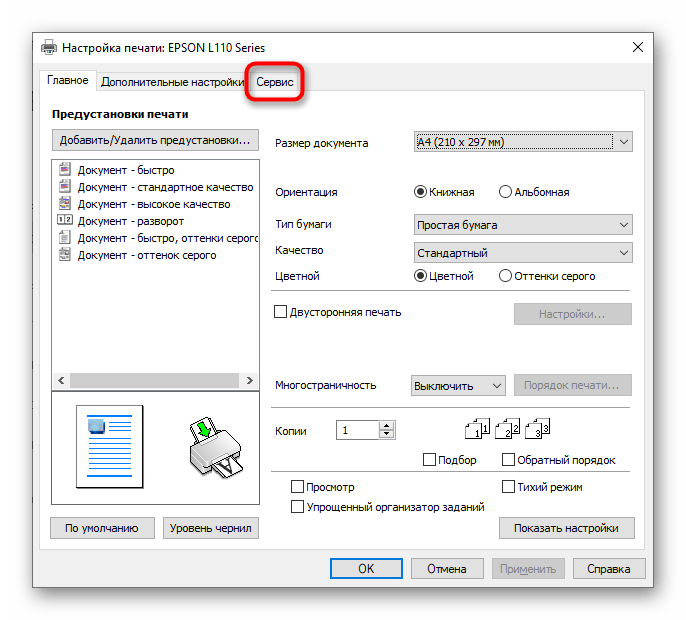The width and height of the screenshot is (686, 620).
Task: Select 'Документ - высокое качество' preset icon
Action: [x=66, y=204]
